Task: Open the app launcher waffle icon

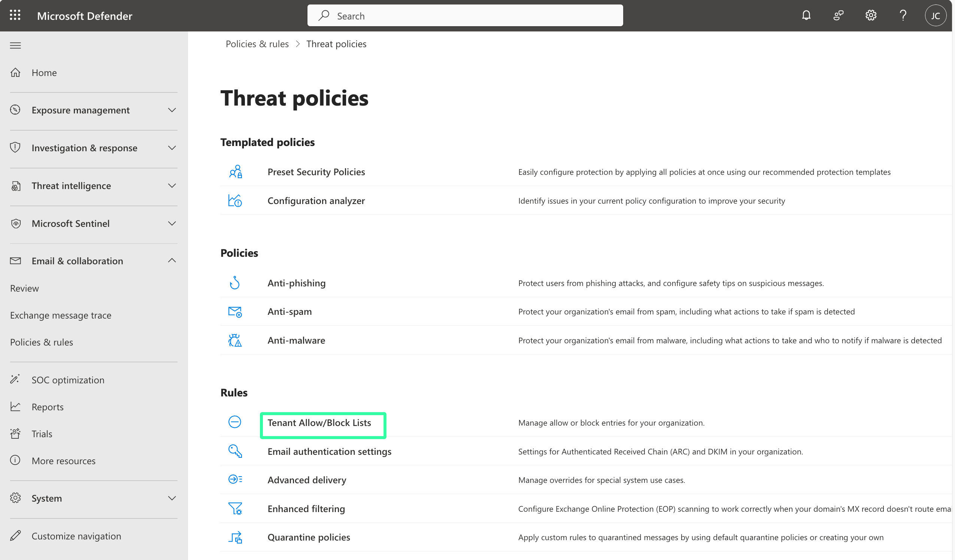Action: 15,15
